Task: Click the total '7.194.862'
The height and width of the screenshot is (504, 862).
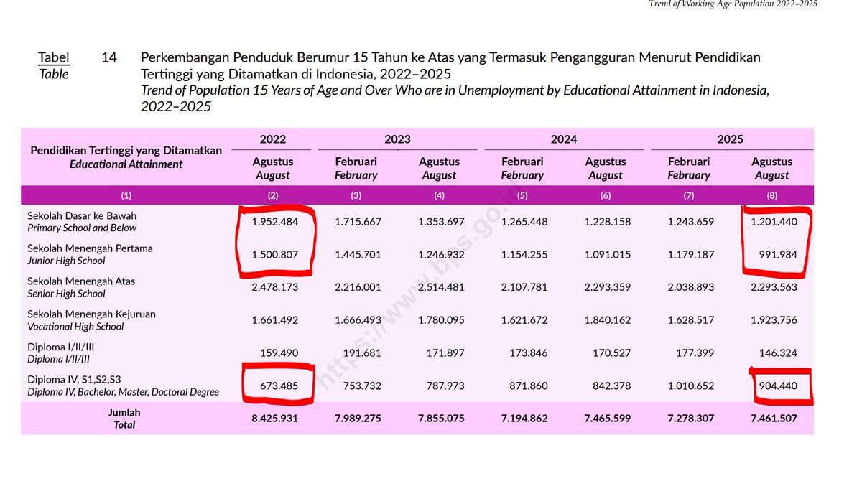Action: pyautogui.click(x=524, y=418)
